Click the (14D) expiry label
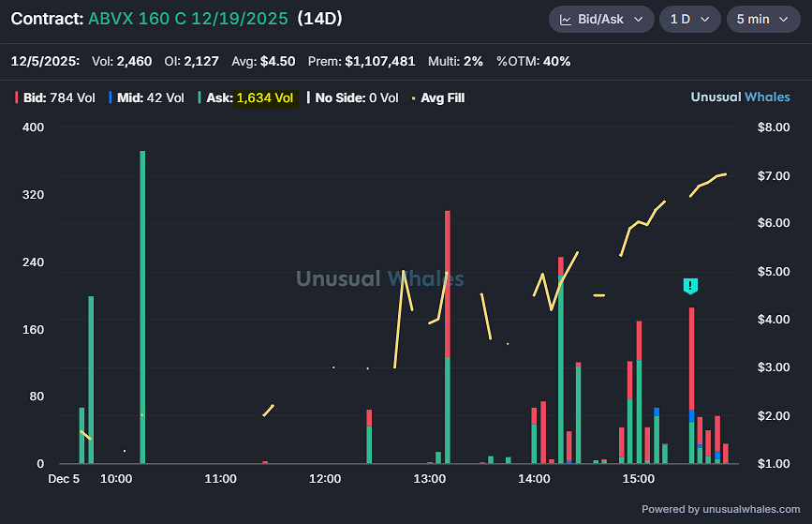The height and width of the screenshot is (524, 812). point(319,19)
